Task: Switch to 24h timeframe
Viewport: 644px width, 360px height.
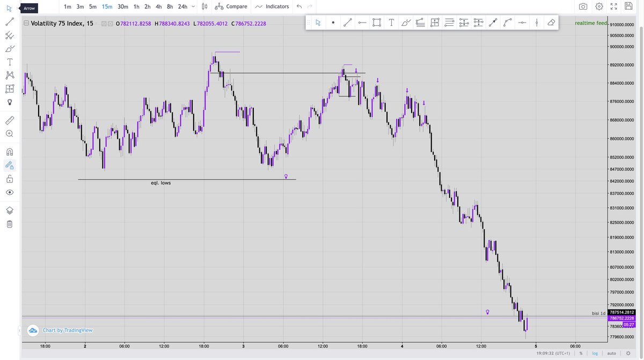Action: click(x=182, y=6)
